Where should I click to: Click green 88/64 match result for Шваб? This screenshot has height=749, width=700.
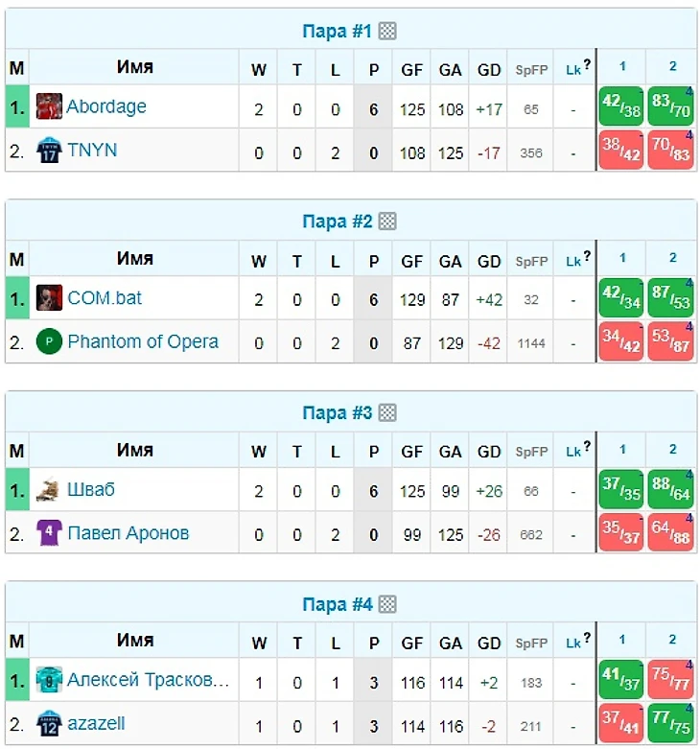pyautogui.click(x=670, y=490)
